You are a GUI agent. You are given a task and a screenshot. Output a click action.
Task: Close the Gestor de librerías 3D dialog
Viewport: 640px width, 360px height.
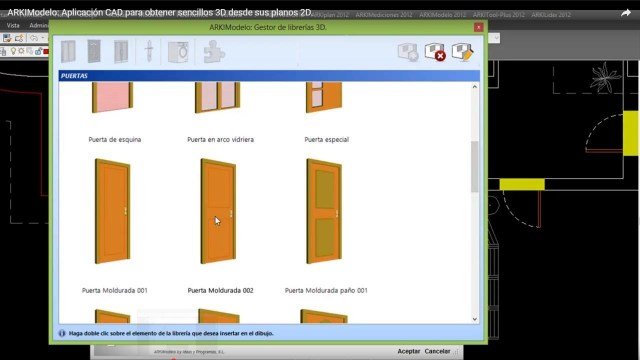coord(478,27)
